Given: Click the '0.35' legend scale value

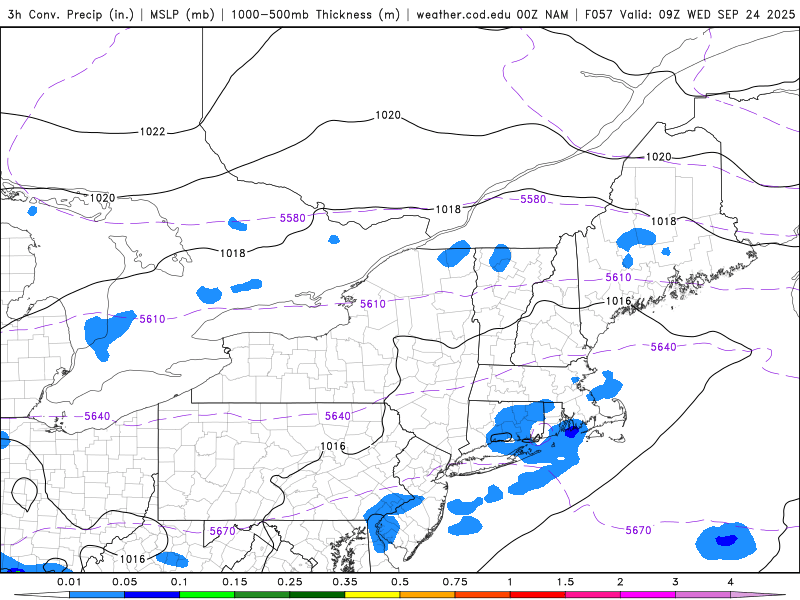Looking at the screenshot, I should (x=345, y=582).
